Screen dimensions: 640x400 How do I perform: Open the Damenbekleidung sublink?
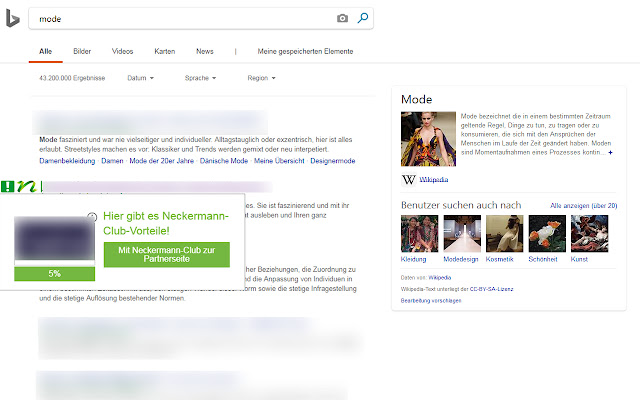click(x=67, y=161)
